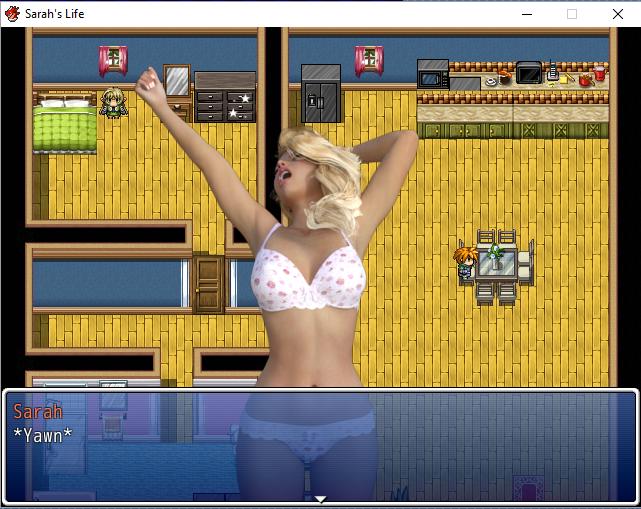Click the dresser with star decorations
The width and height of the screenshot is (641, 509).
(225, 98)
